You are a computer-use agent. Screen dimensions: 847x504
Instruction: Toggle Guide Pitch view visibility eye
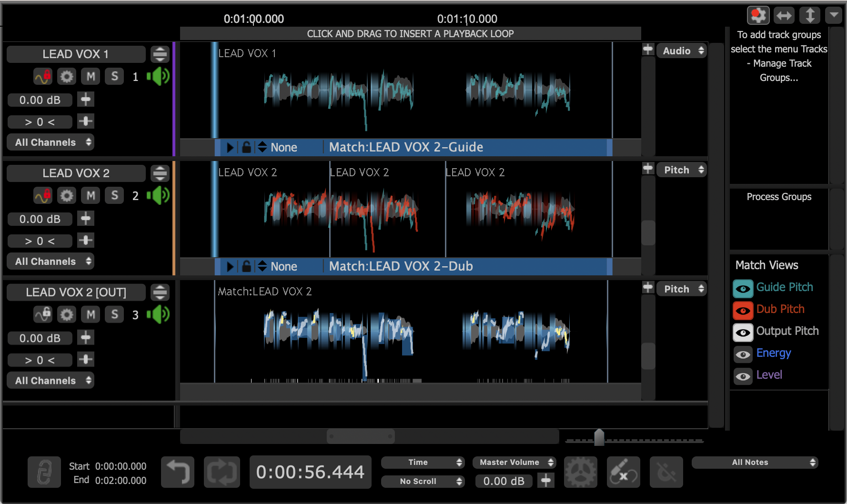click(743, 288)
